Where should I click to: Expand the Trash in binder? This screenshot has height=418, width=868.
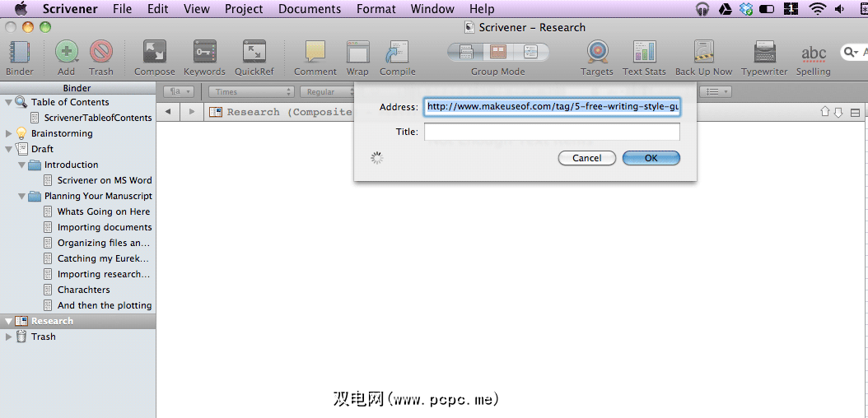(7, 337)
